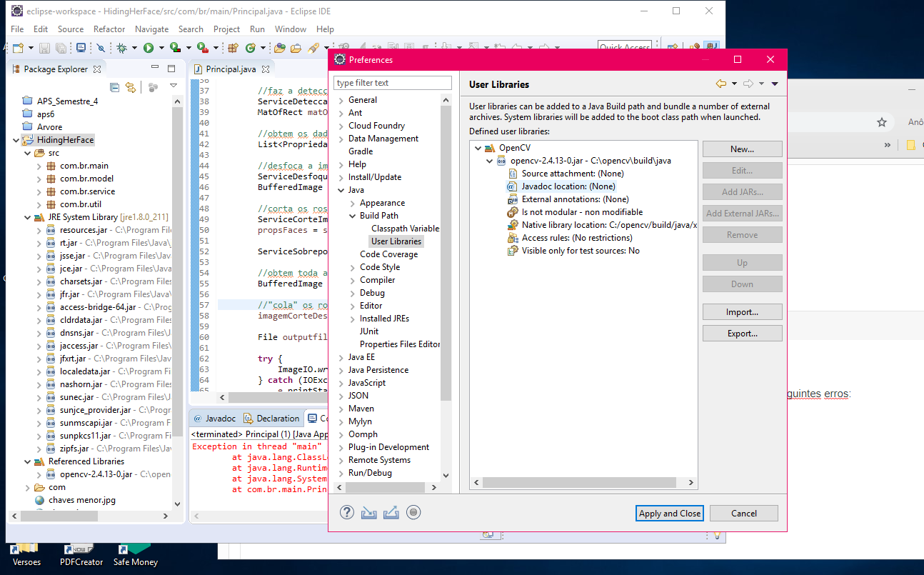This screenshot has height=575, width=924.
Task: Click the Coverage run icon
Action: tap(175, 48)
